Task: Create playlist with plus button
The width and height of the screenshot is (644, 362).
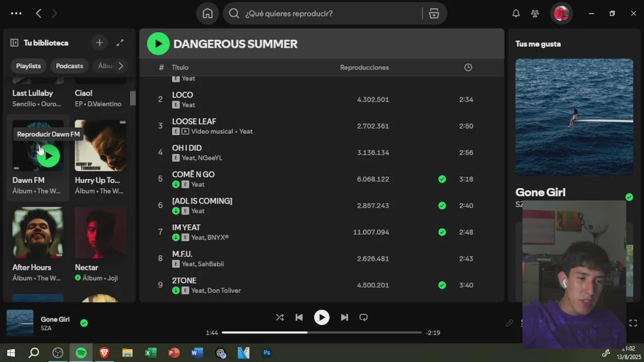Action: coord(99,43)
